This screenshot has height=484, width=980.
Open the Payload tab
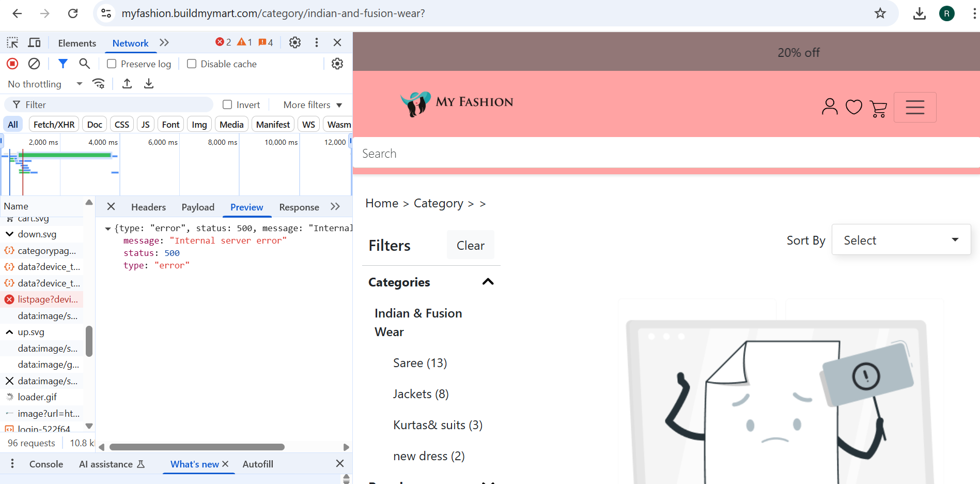pos(198,207)
